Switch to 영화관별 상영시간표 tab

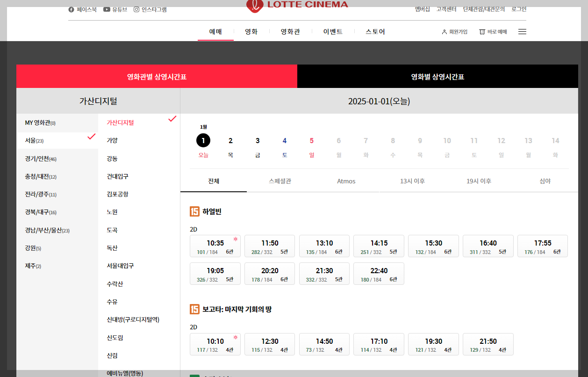click(157, 77)
